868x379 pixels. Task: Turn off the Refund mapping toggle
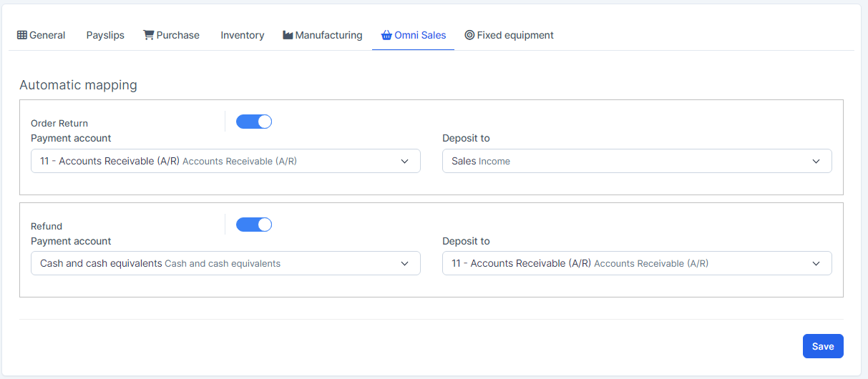254,225
